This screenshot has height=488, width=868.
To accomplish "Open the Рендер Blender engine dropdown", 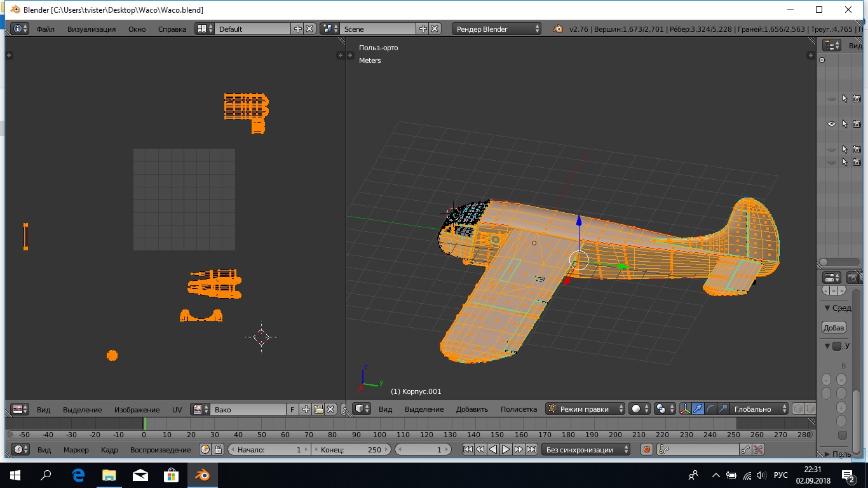I will coord(496,29).
